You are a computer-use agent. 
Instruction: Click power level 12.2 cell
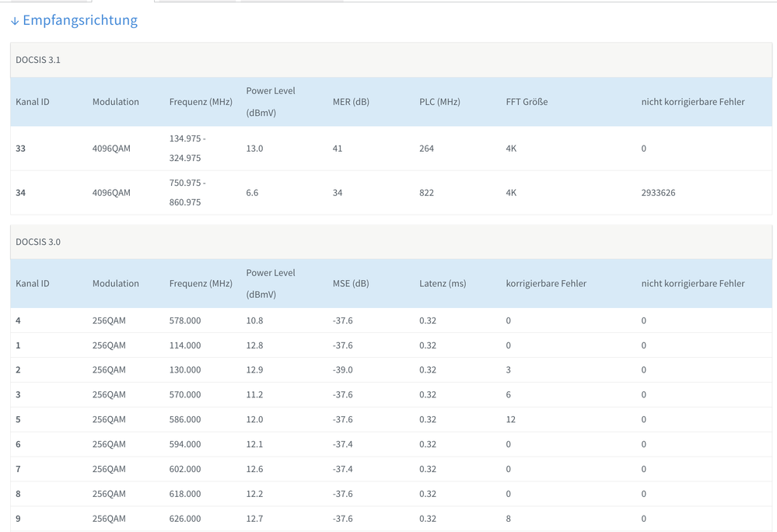[x=254, y=494]
